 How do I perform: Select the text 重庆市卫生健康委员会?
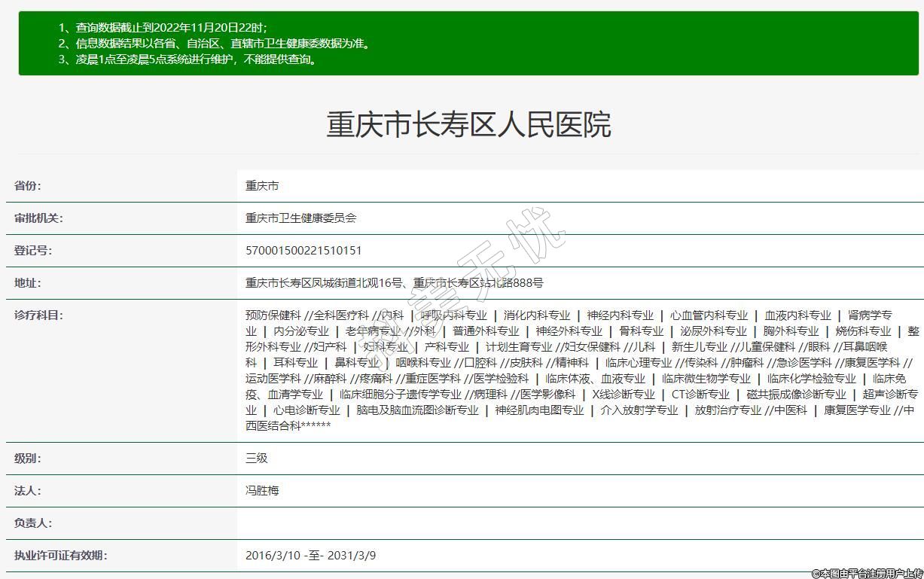[300, 218]
